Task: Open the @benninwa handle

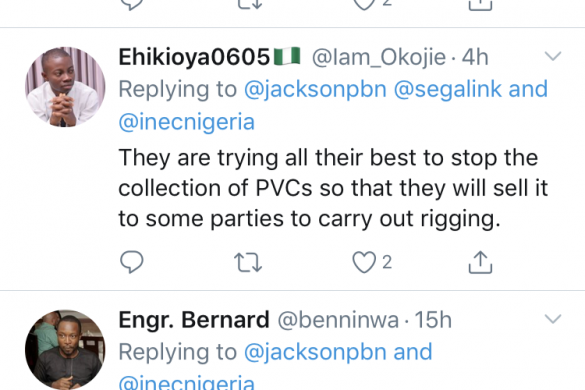Action: click(x=338, y=320)
